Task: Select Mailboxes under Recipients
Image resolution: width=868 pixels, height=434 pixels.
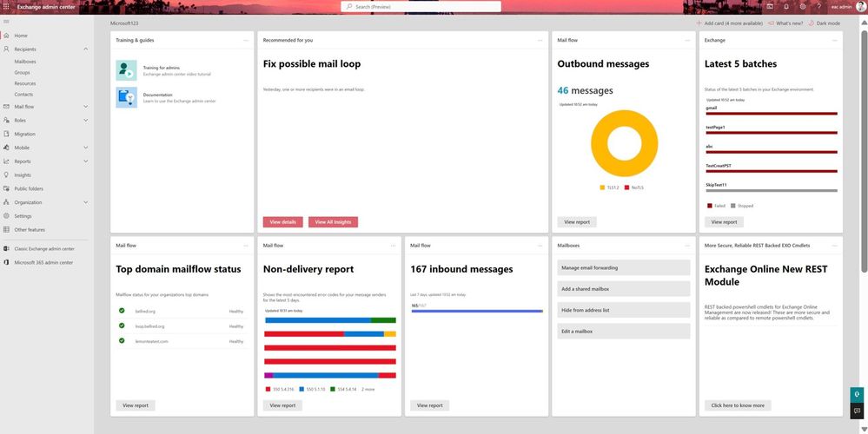Action: [25, 62]
